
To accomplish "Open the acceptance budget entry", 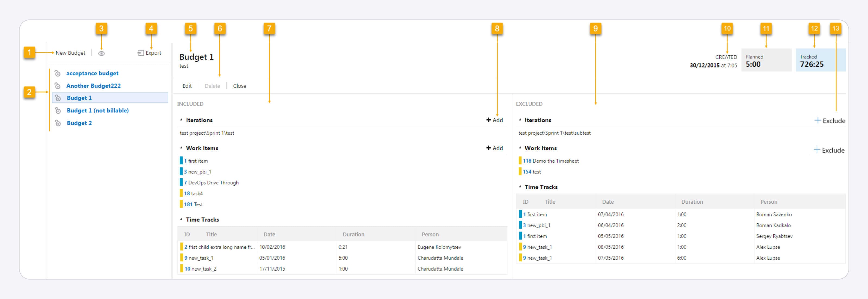I will [92, 73].
